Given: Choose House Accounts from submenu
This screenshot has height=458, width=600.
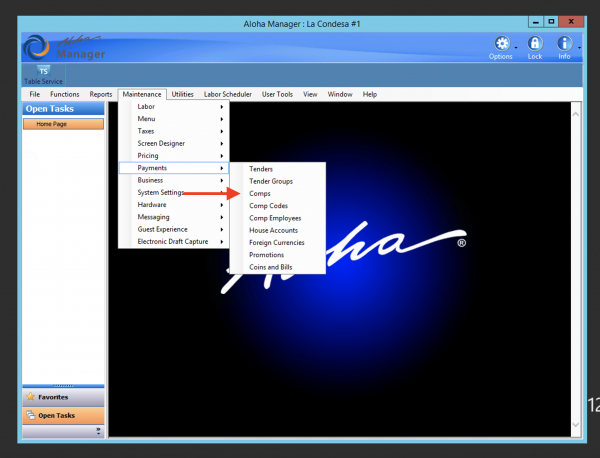Looking at the screenshot, I should pyautogui.click(x=278, y=230).
